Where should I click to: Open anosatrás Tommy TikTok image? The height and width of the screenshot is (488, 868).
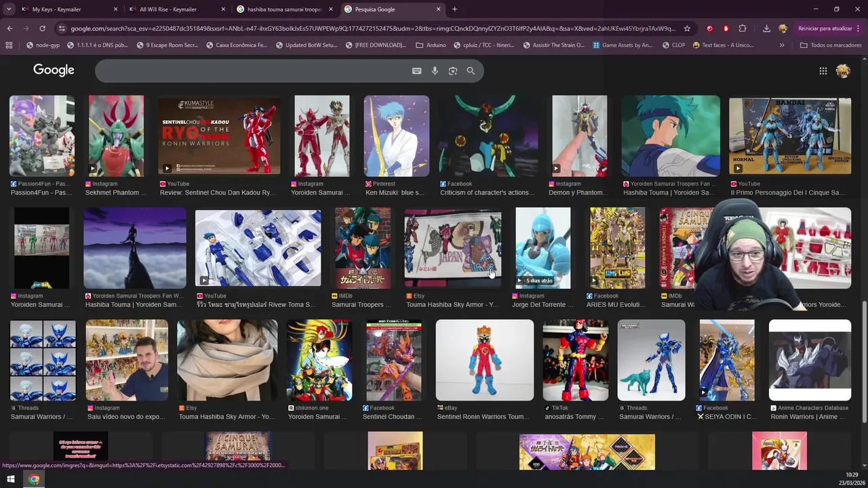576,360
